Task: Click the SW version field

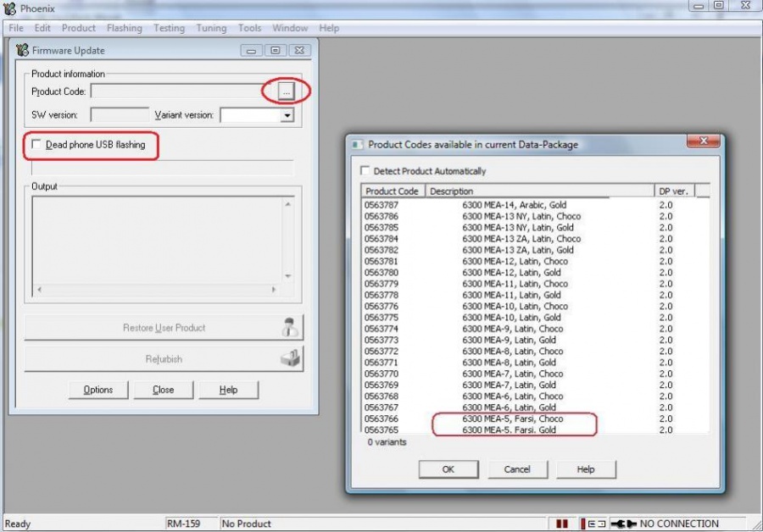Action: [120, 115]
